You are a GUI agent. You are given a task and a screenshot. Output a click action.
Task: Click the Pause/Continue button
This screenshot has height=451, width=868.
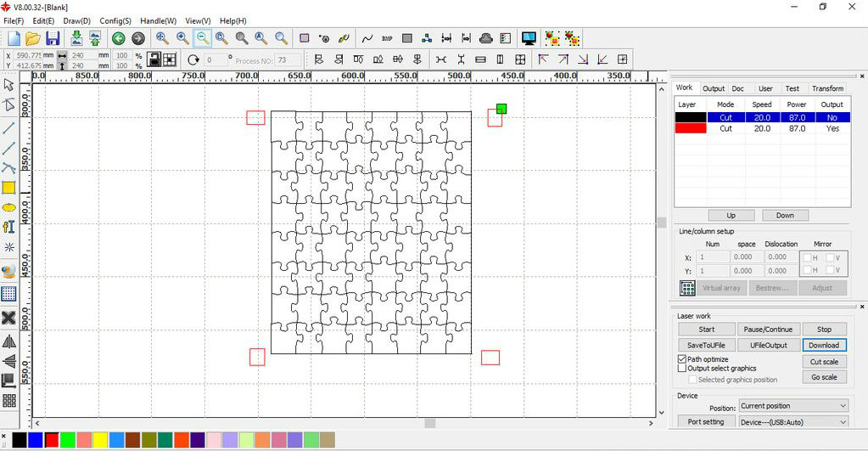[x=768, y=329]
